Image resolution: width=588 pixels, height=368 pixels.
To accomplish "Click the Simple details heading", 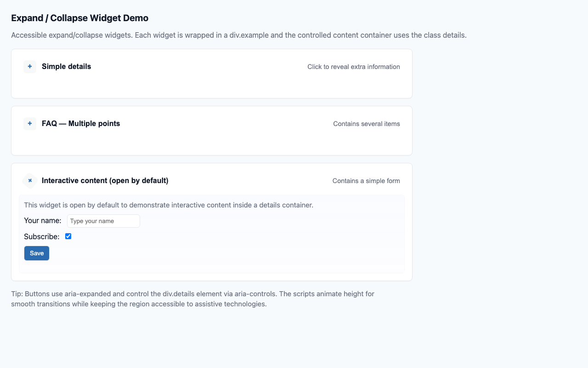I will coord(66,66).
